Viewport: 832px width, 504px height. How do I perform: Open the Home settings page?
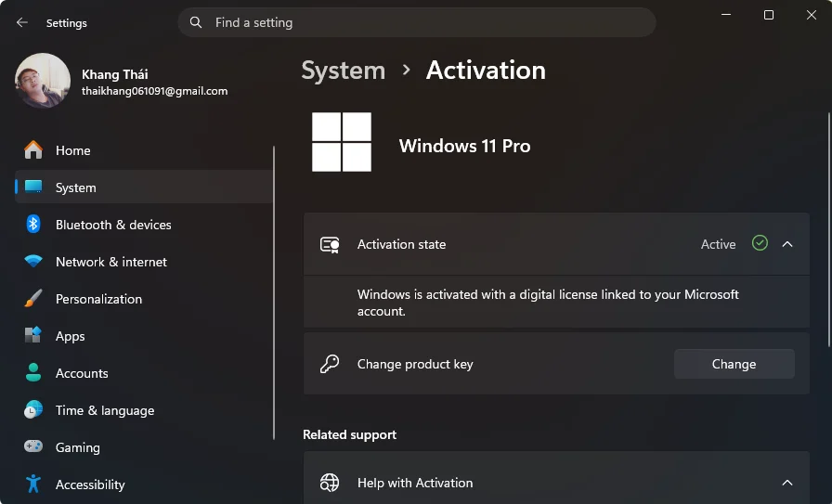coord(143,150)
